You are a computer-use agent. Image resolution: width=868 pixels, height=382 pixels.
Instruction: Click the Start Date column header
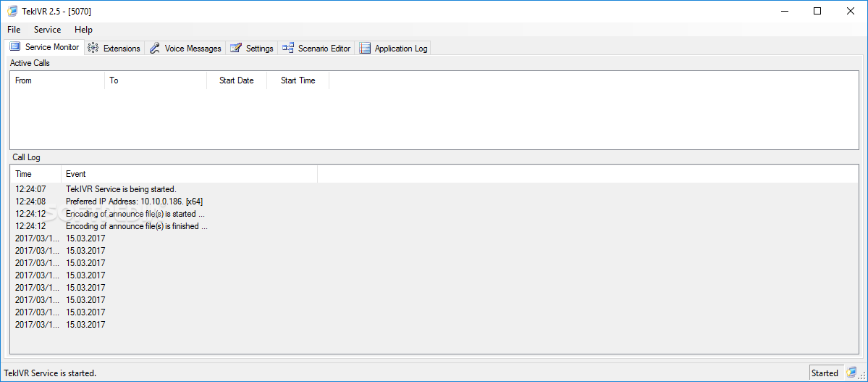tap(237, 80)
